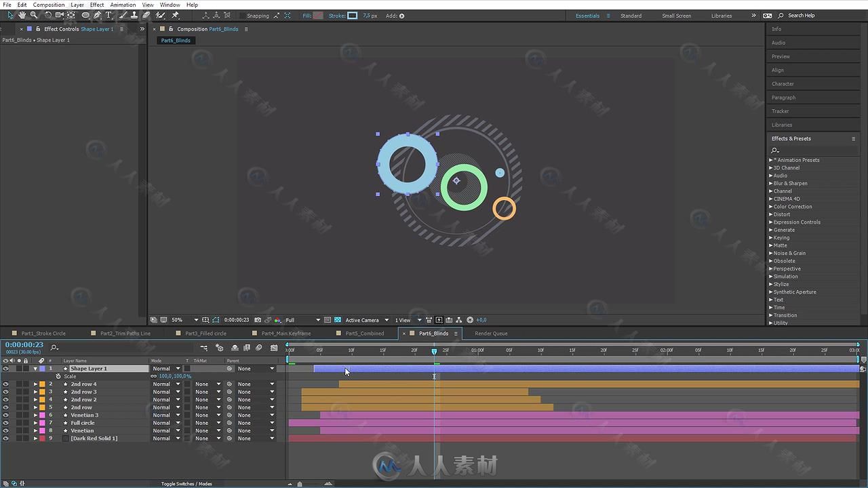868x488 pixels.
Task: Select the Hand tool
Action: tap(22, 15)
